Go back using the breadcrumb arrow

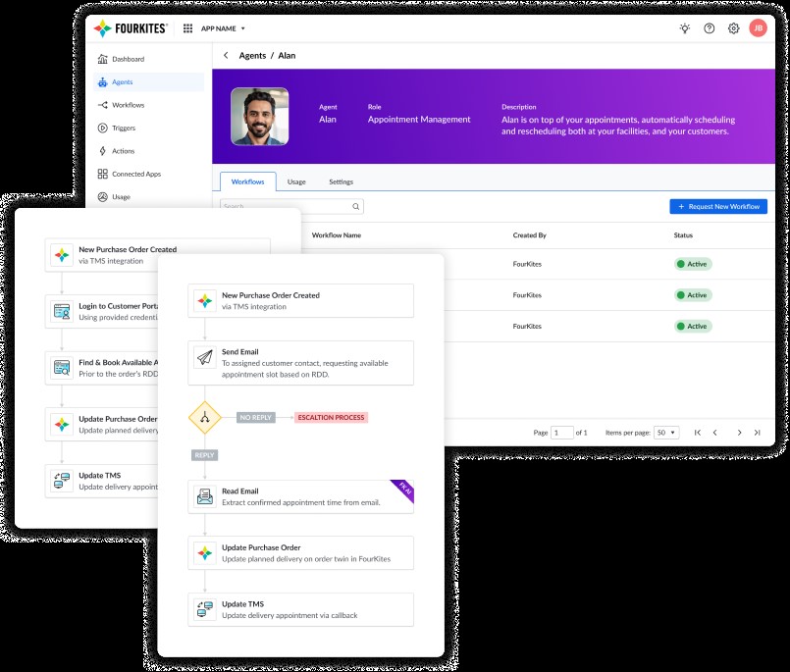pyautogui.click(x=226, y=55)
